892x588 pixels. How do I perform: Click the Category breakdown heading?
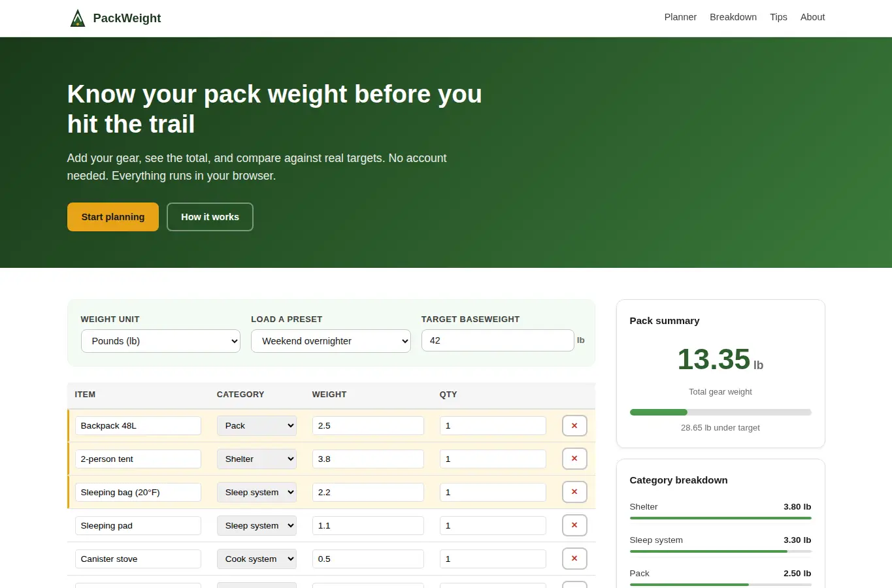point(678,480)
